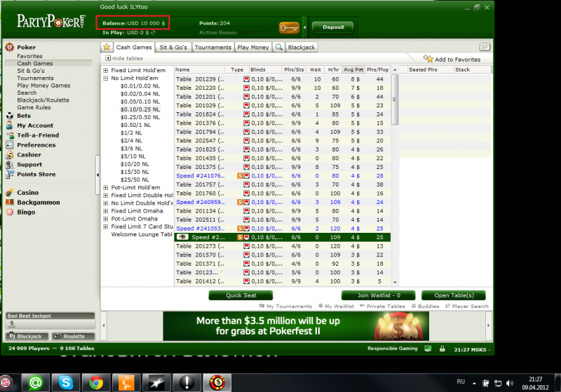Click the eye icon on selected Speed table
561x392 pixels.
[182, 237]
